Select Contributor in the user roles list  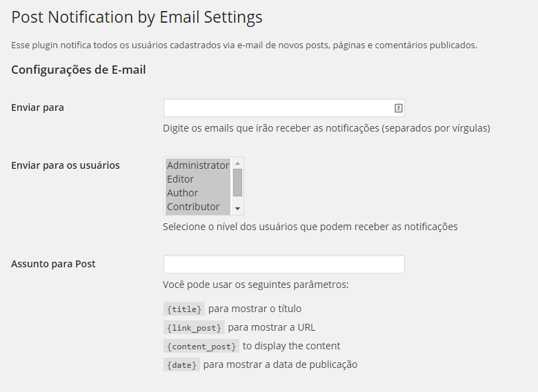[198, 207]
